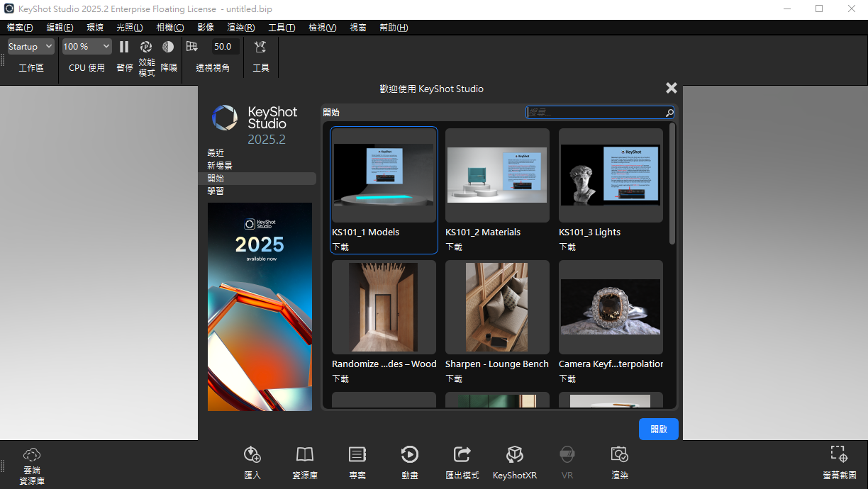Open the 渲染(R) menu

tap(241, 28)
